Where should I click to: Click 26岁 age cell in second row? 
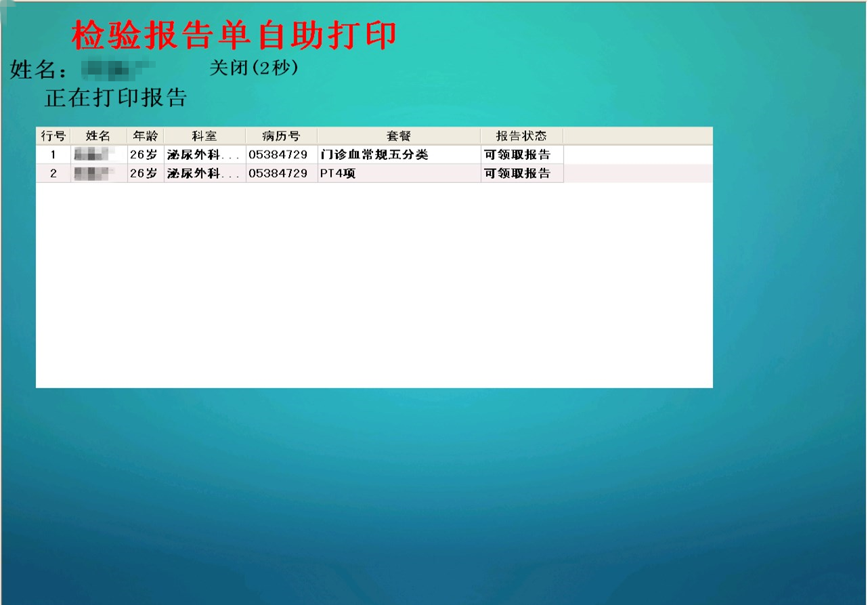pyautogui.click(x=143, y=173)
